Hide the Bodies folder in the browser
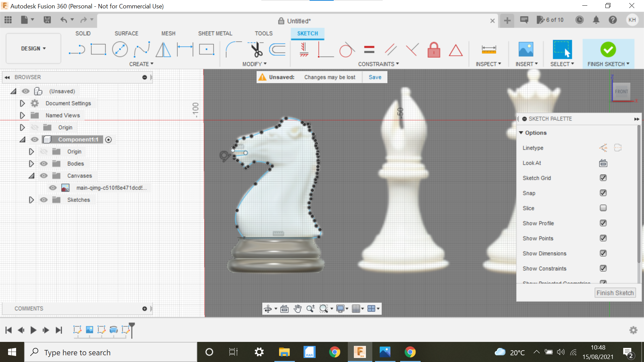 click(x=44, y=164)
